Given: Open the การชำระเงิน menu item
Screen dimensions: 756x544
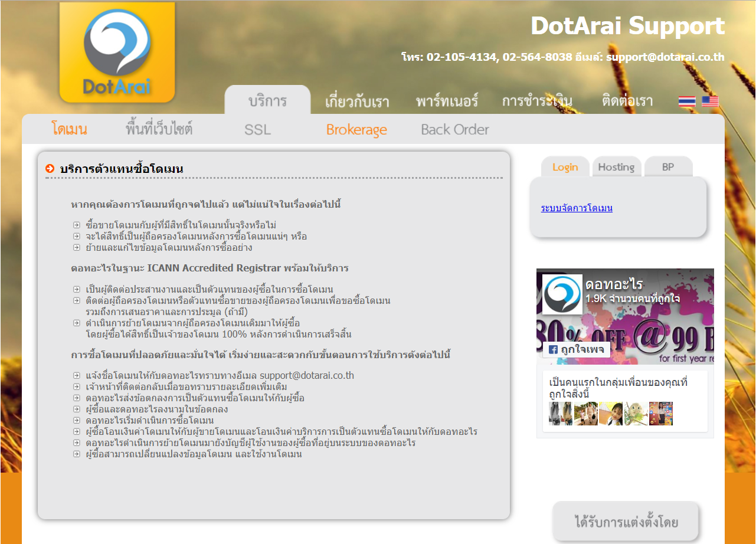Looking at the screenshot, I should tap(537, 101).
